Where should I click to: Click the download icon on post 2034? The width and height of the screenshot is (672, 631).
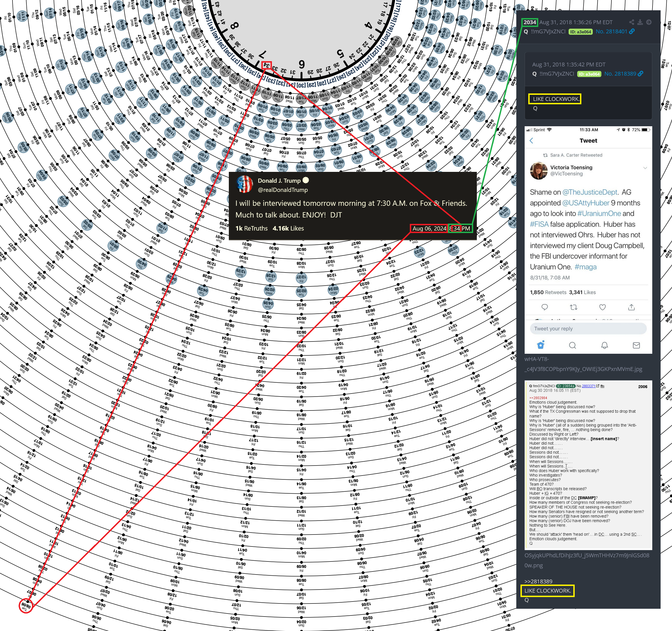tap(640, 22)
